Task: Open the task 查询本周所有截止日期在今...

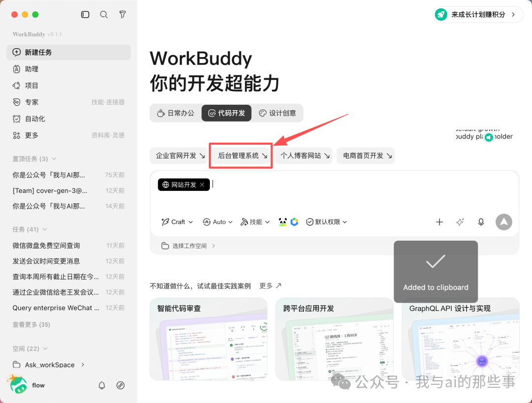Action: [x=68, y=277]
